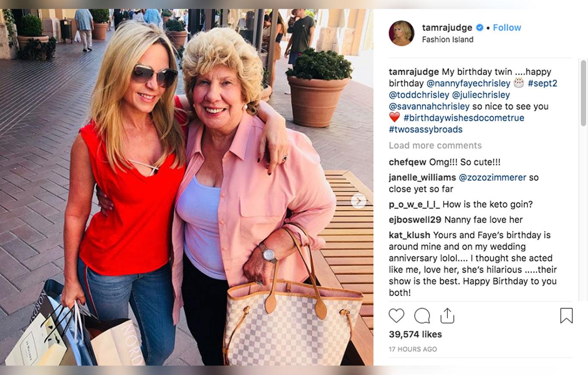Open the 17 HOURS AGO timestamp link
This screenshot has height=375, width=588.
(x=412, y=349)
